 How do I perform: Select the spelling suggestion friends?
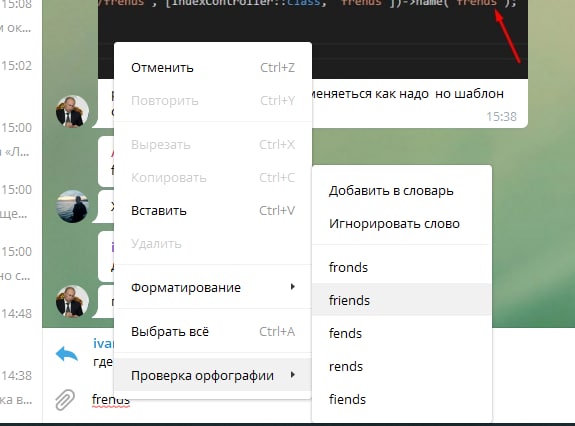[x=402, y=300]
